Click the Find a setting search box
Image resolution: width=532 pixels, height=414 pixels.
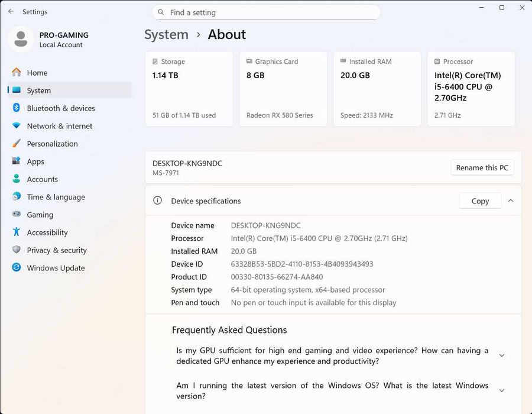tap(266, 12)
